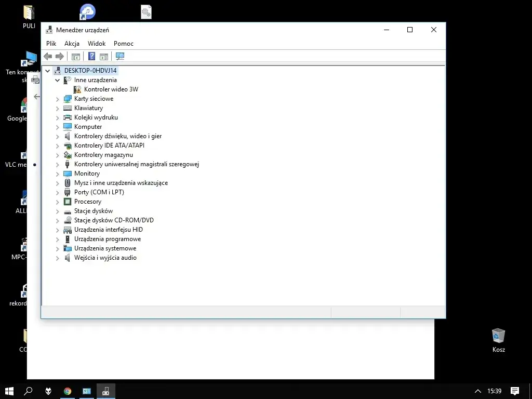Expand the Kontrolery magazynu category
532x399 pixels.
click(57, 155)
